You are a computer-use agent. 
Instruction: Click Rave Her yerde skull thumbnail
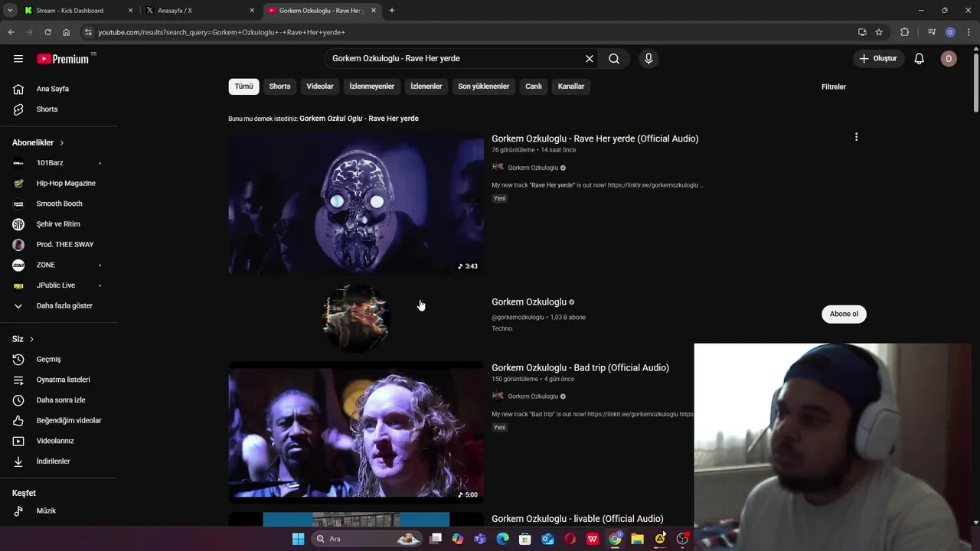tap(356, 204)
